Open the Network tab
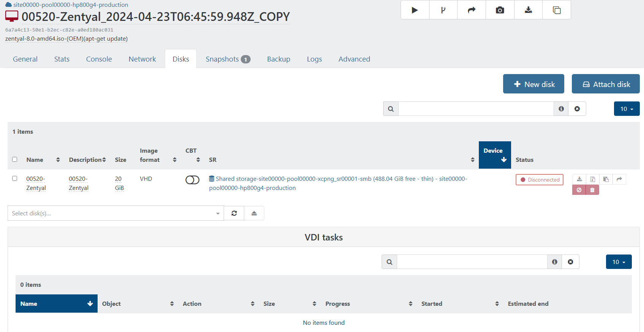 [142, 59]
